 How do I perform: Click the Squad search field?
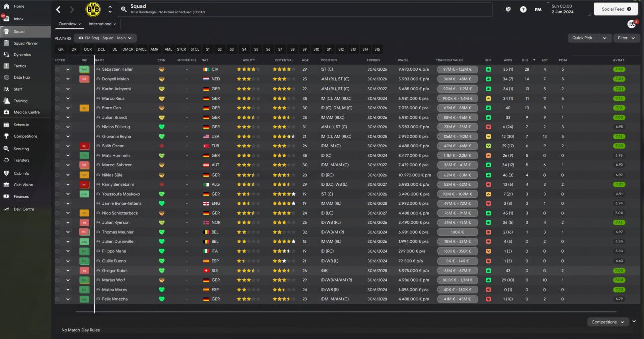tap(305, 9)
